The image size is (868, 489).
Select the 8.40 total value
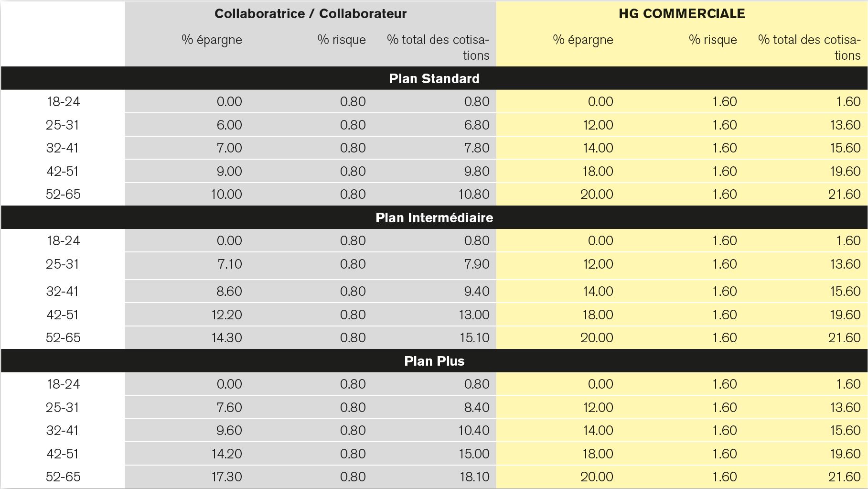tap(476, 407)
